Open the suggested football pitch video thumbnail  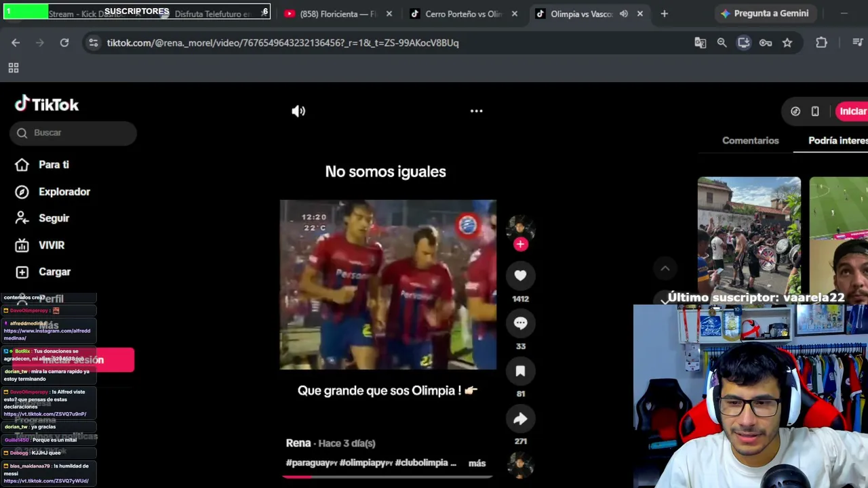pos(839,237)
